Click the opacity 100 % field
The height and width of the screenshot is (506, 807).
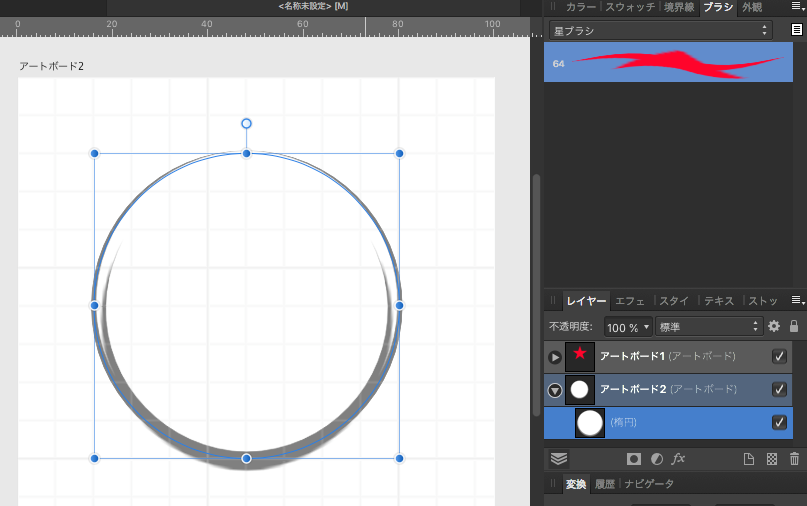(623, 327)
